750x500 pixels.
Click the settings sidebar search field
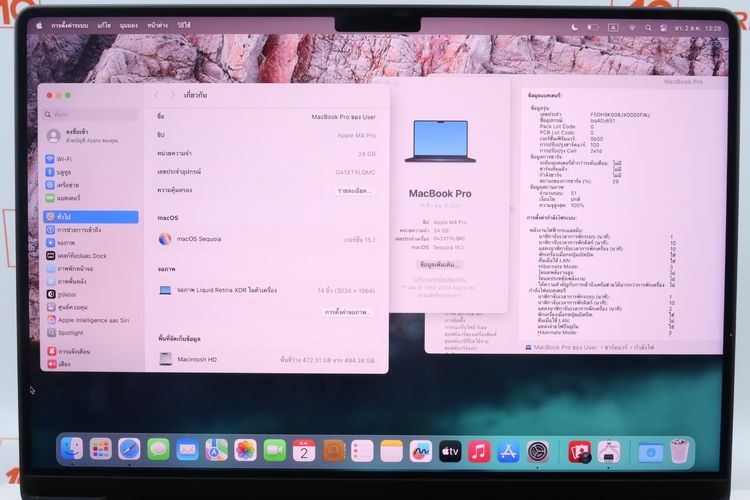point(91,114)
